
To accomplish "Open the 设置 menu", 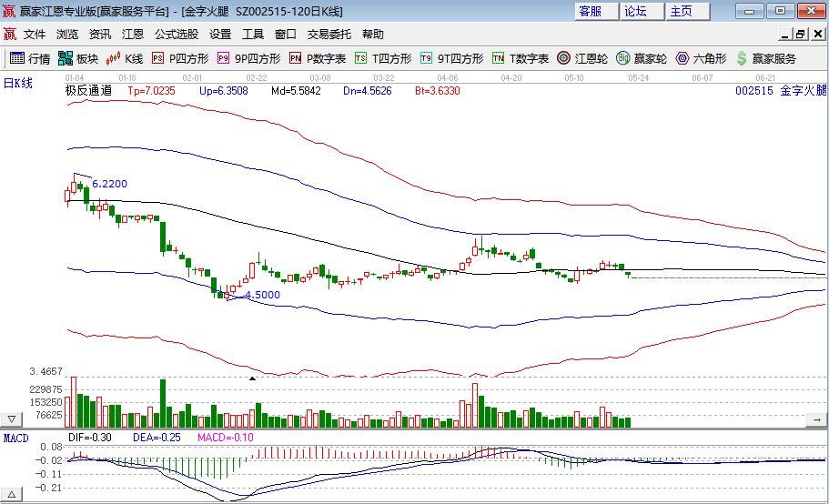I will [220, 35].
